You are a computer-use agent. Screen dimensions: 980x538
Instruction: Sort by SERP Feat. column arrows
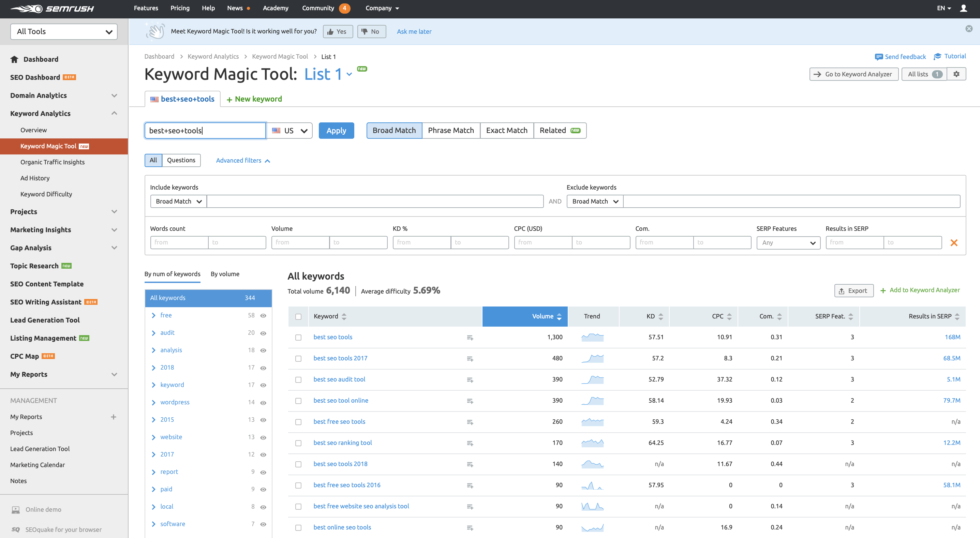[x=851, y=316]
